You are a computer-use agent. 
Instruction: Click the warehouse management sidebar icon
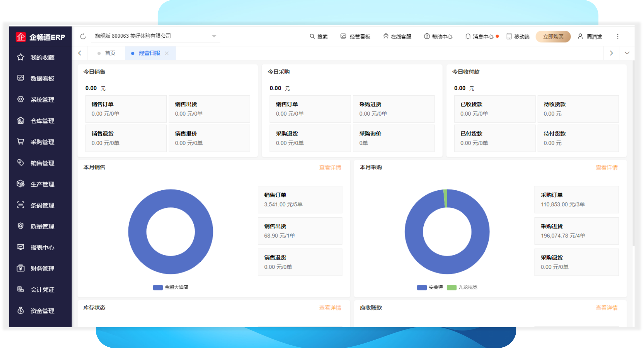pos(21,121)
